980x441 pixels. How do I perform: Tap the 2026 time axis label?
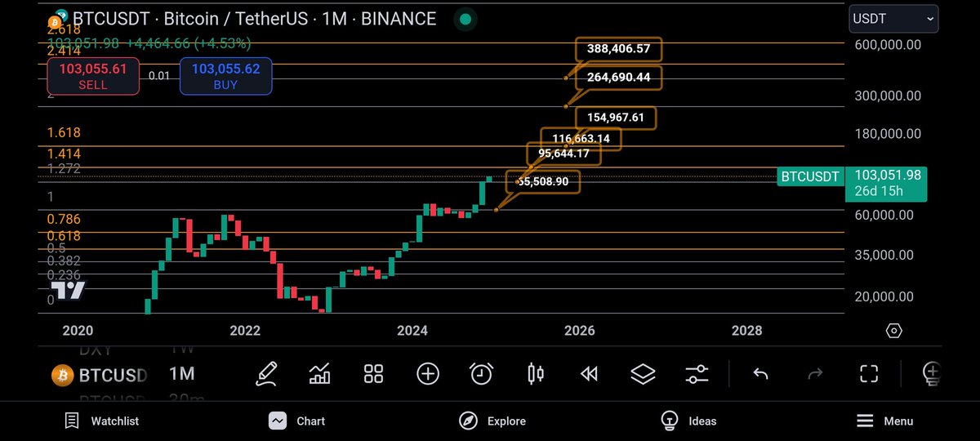pos(580,331)
